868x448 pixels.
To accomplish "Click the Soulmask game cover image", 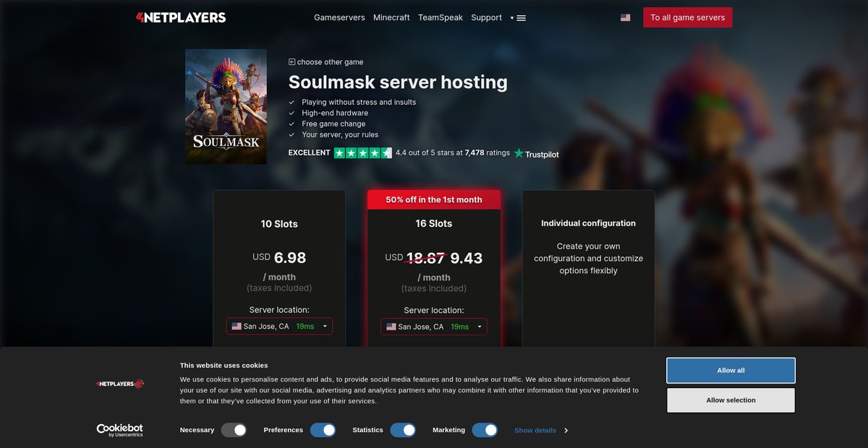I will tap(226, 106).
